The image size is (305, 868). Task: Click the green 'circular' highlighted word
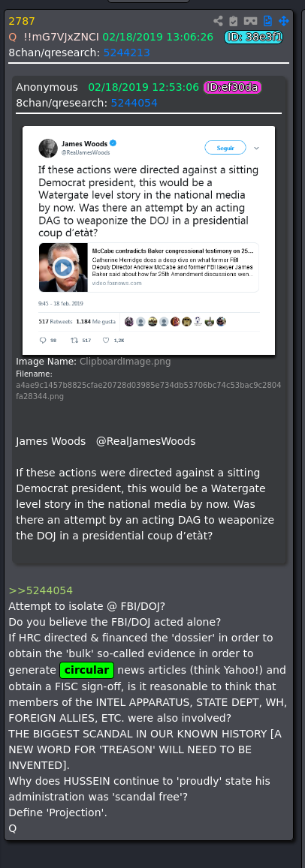click(x=86, y=671)
